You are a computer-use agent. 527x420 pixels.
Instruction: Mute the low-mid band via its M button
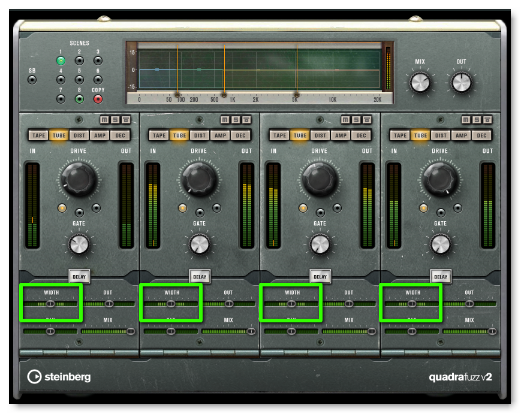[x=225, y=120]
